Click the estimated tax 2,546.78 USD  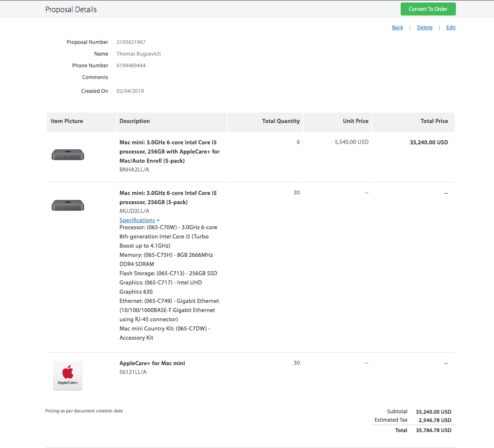click(x=435, y=420)
